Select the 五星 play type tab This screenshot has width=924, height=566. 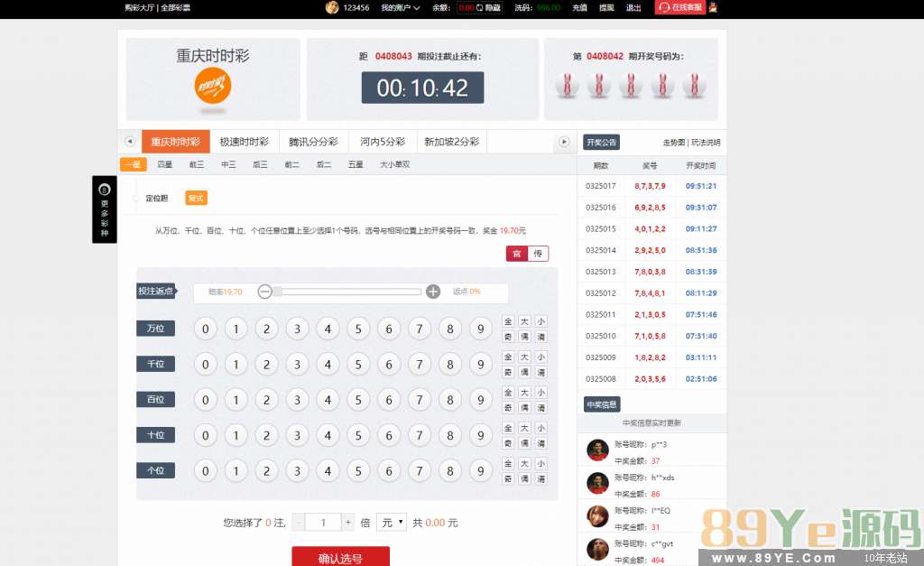click(356, 164)
